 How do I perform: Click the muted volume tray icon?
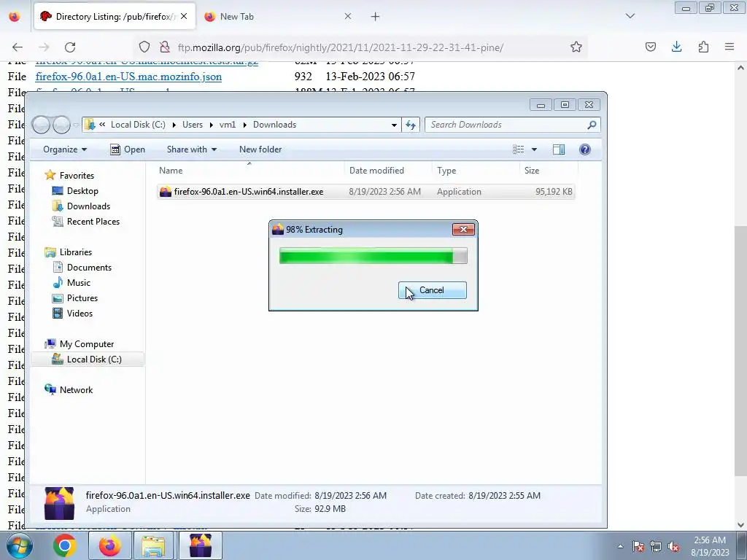pos(673,547)
